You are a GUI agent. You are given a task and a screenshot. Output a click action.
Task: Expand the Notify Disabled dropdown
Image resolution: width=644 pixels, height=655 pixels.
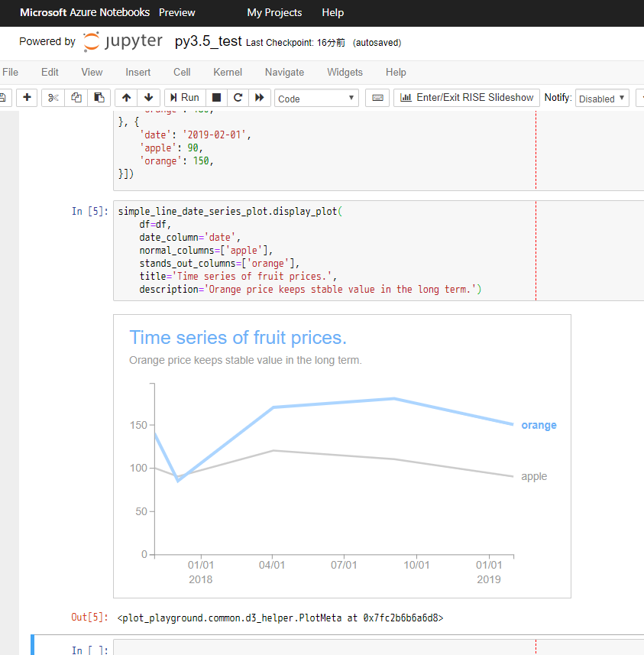(x=602, y=99)
